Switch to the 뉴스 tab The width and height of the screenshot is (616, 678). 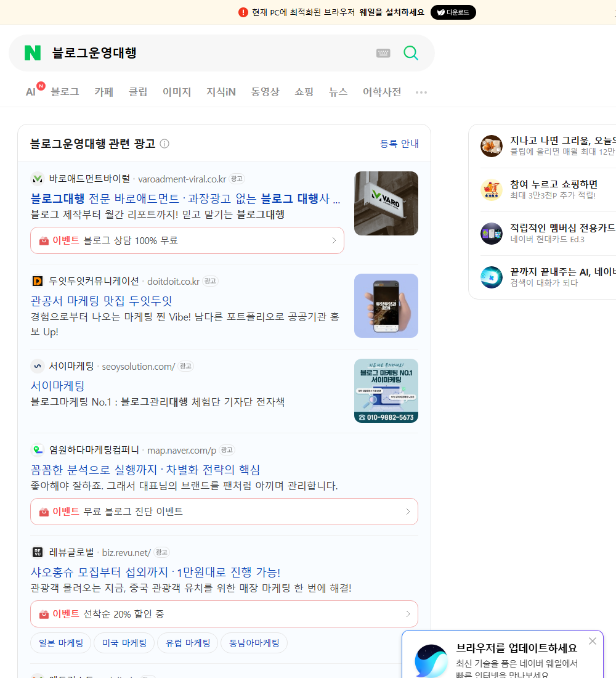pos(338,92)
